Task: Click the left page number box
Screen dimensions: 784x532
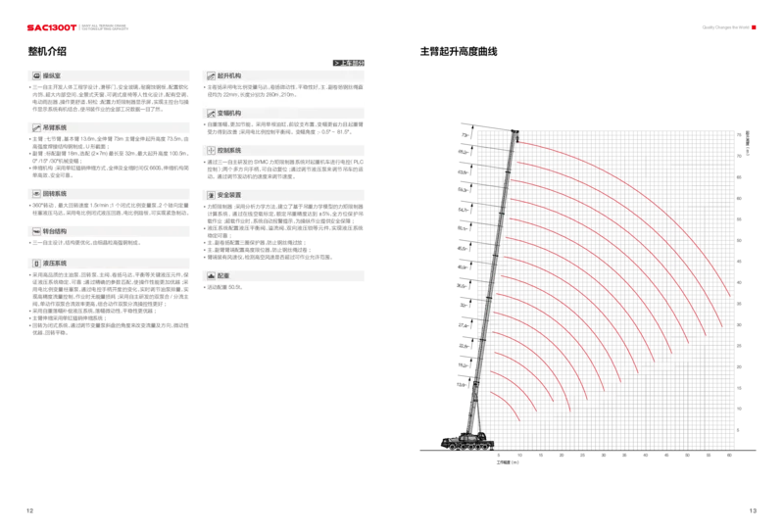Action: point(31,508)
